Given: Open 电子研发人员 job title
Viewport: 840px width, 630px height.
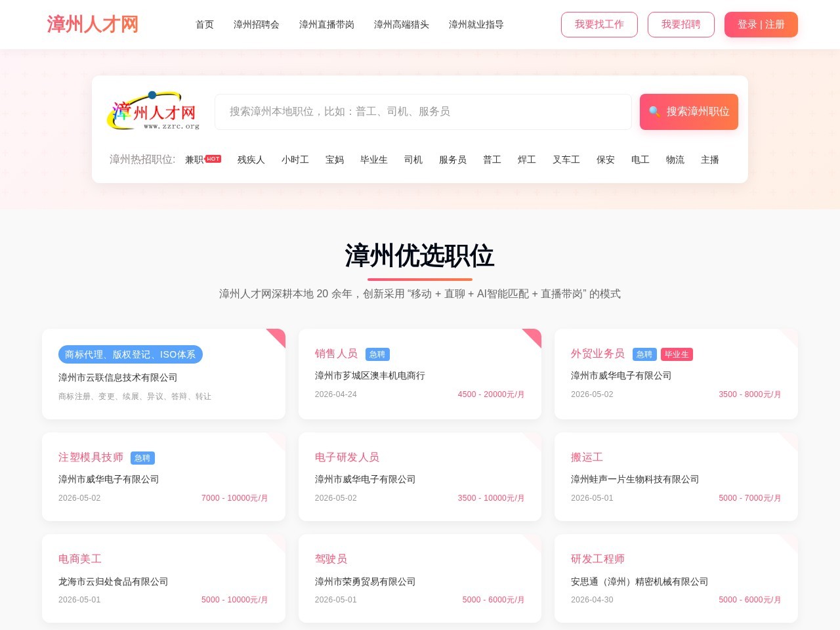Looking at the screenshot, I should tap(347, 457).
